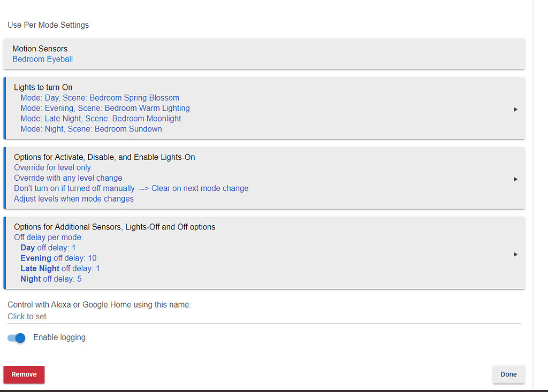The image size is (548, 392).
Task: Click 'Override with any level change' option
Action: 68,178
